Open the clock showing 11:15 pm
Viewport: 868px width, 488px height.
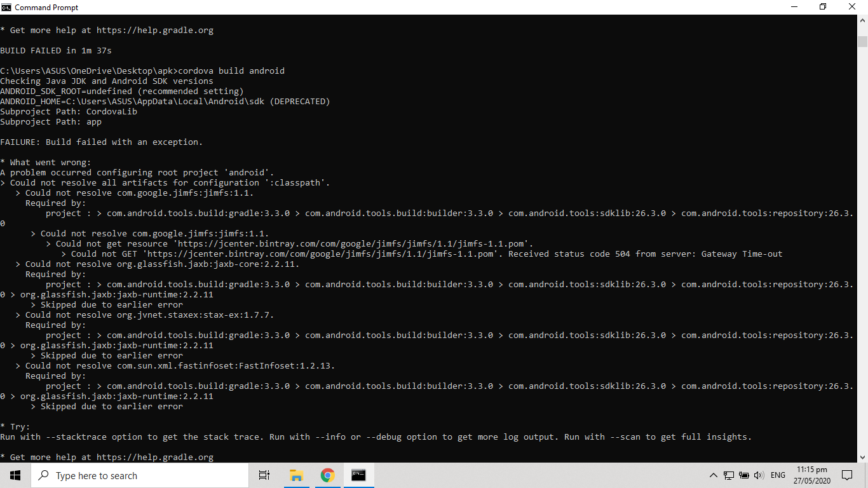811,475
